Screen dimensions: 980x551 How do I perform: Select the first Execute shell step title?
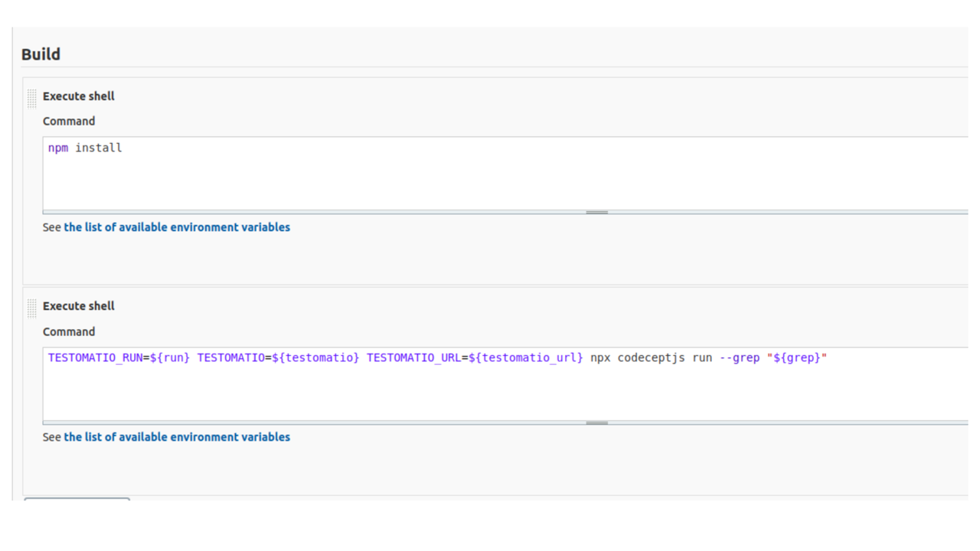(x=79, y=96)
